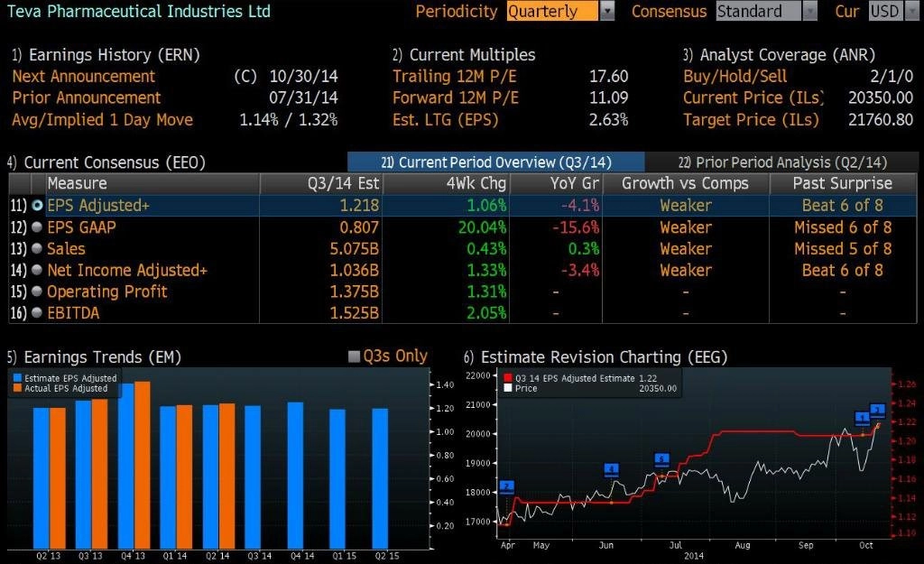Open Estimate Revision Charting (EEG) section
924x564 pixels.
point(596,357)
